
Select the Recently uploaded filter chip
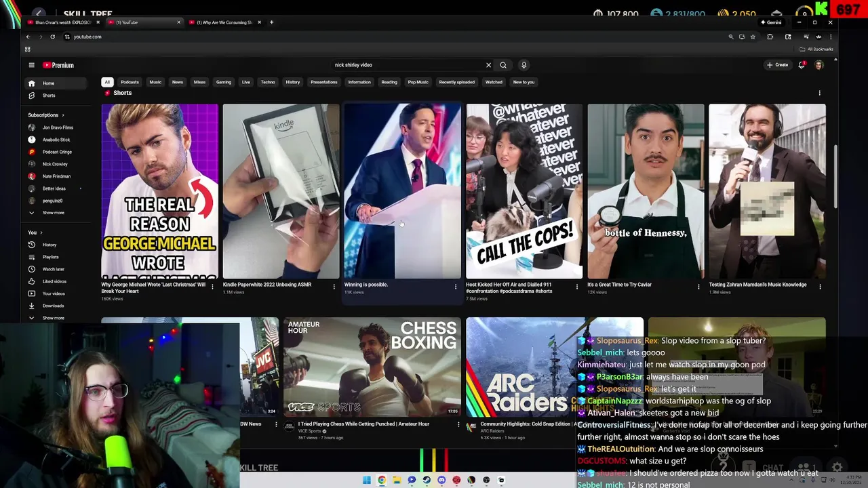click(456, 82)
